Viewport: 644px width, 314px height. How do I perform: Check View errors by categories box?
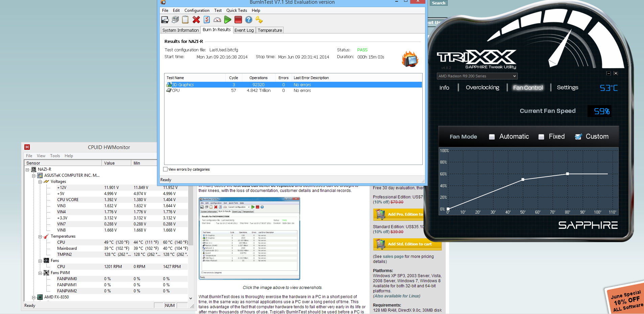[165, 169]
